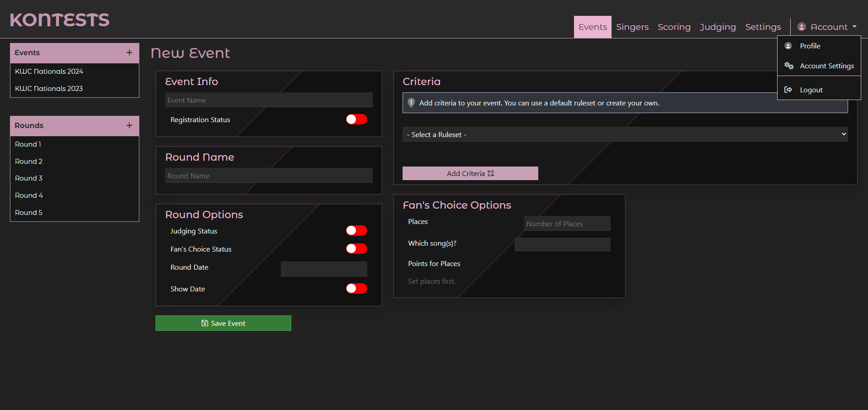868x410 pixels.
Task: Switch to the Settings tab
Action: point(763,27)
